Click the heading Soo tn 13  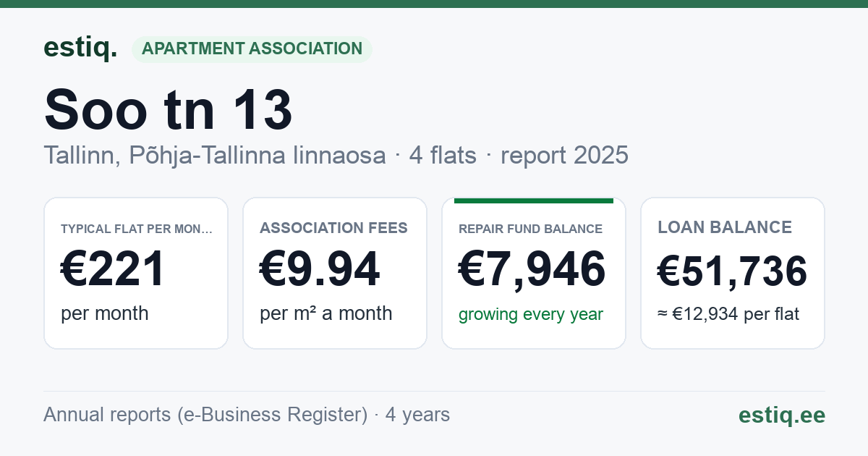[x=168, y=109]
